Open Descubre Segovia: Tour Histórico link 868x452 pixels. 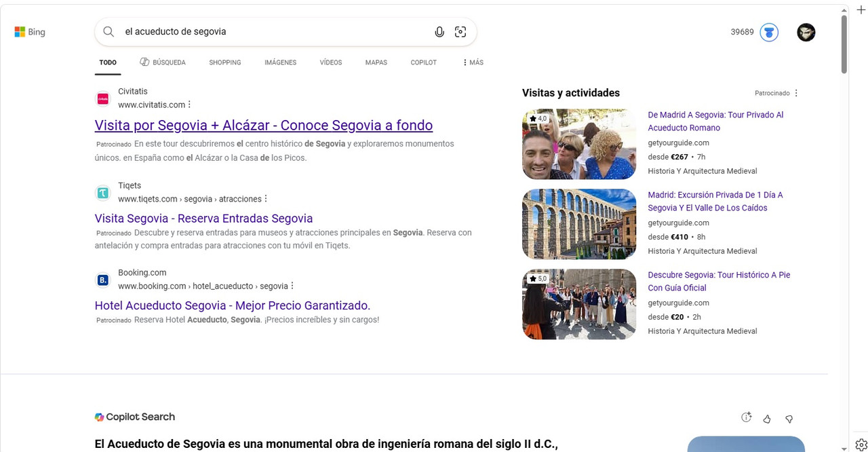click(x=719, y=282)
